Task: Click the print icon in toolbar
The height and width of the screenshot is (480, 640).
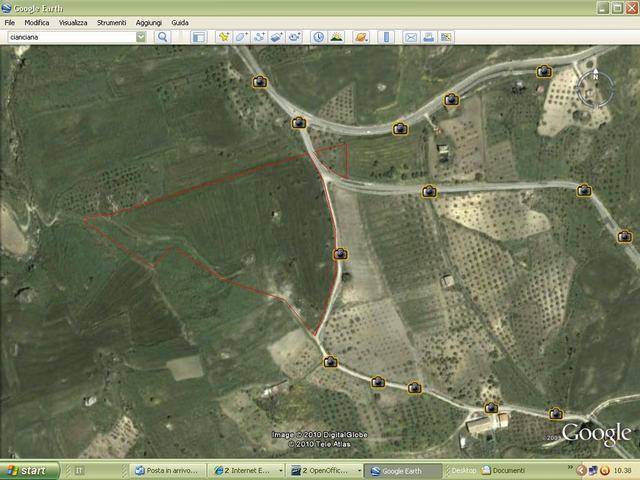Action: point(428,37)
